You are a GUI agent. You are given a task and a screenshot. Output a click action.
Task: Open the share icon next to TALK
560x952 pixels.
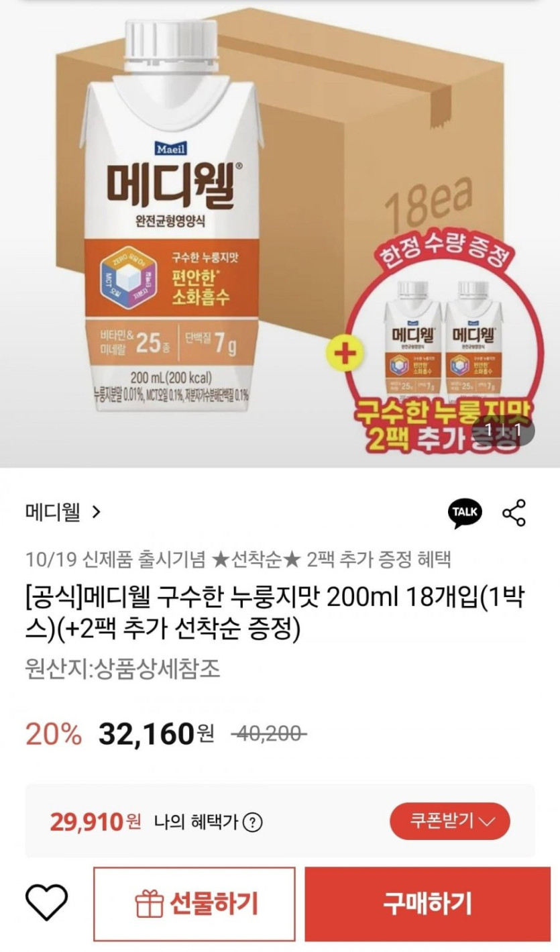click(x=514, y=513)
